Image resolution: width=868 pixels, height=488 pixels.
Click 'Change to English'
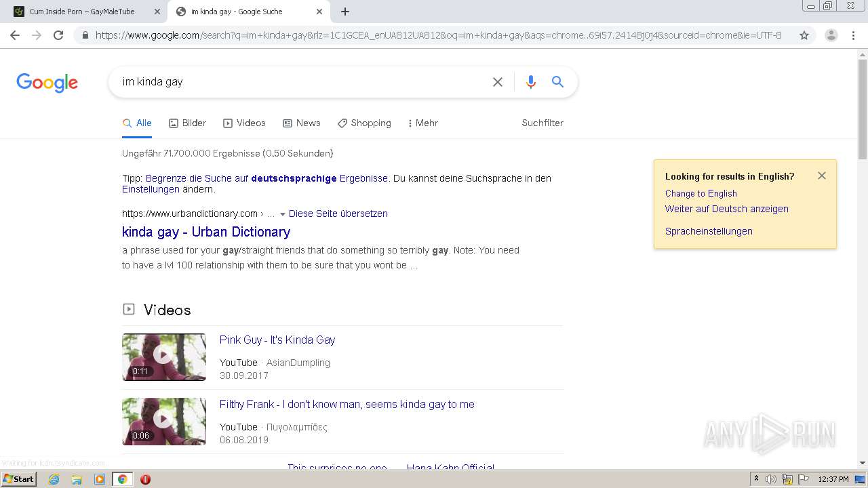pyautogui.click(x=701, y=193)
